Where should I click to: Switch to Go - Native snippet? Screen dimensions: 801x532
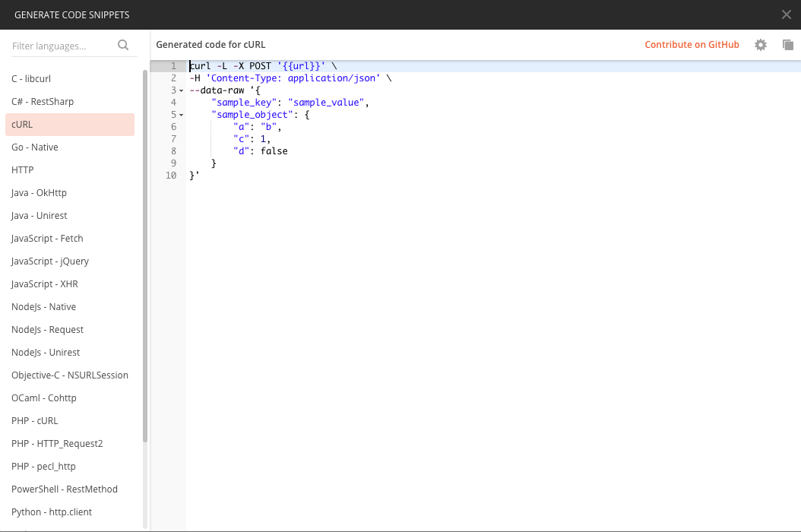point(36,147)
